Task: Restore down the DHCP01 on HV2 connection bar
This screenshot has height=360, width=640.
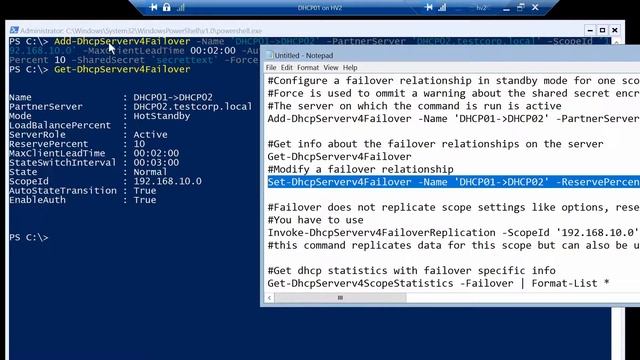Action: [520, 7]
